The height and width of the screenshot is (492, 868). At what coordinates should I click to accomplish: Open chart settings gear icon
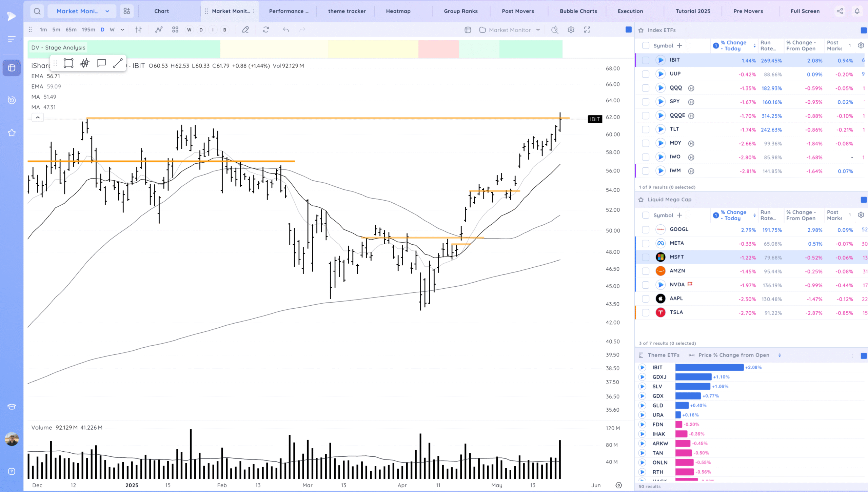(571, 30)
